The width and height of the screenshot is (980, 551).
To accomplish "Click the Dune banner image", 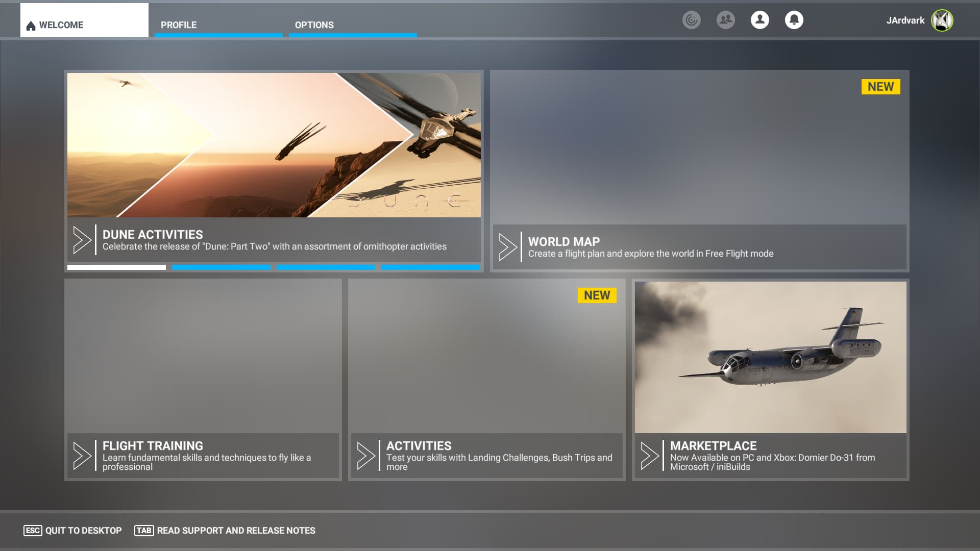I will (x=274, y=145).
